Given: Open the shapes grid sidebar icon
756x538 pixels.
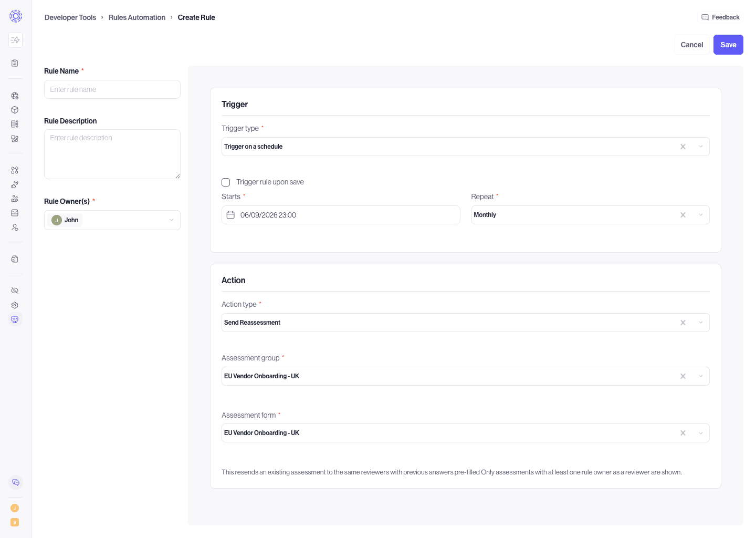Looking at the screenshot, I should (15, 139).
